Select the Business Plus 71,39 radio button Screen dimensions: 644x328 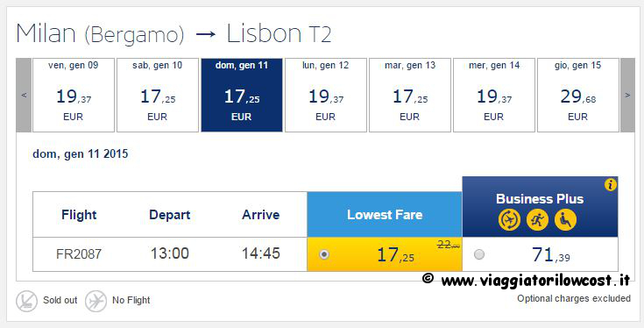click(479, 254)
